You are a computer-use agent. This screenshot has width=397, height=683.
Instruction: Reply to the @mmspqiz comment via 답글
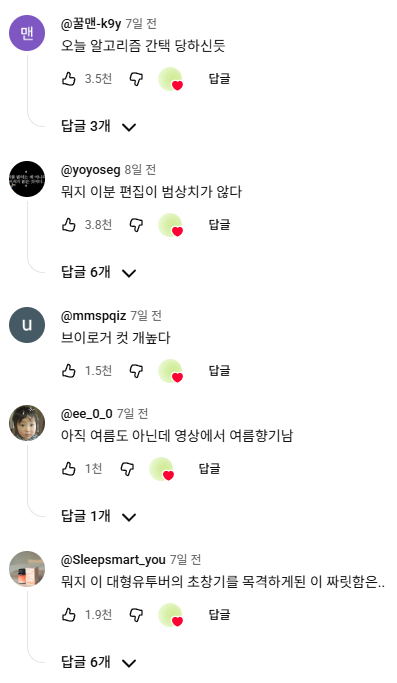[219, 371]
